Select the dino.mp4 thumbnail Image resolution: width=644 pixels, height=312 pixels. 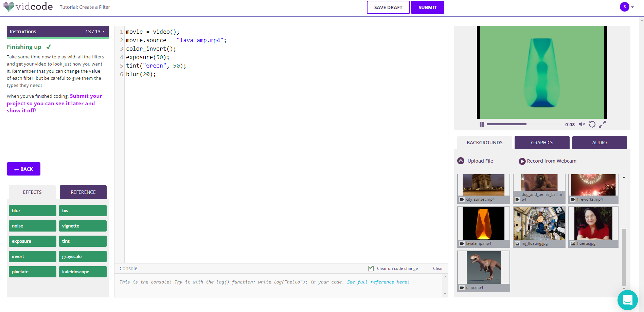(x=483, y=268)
